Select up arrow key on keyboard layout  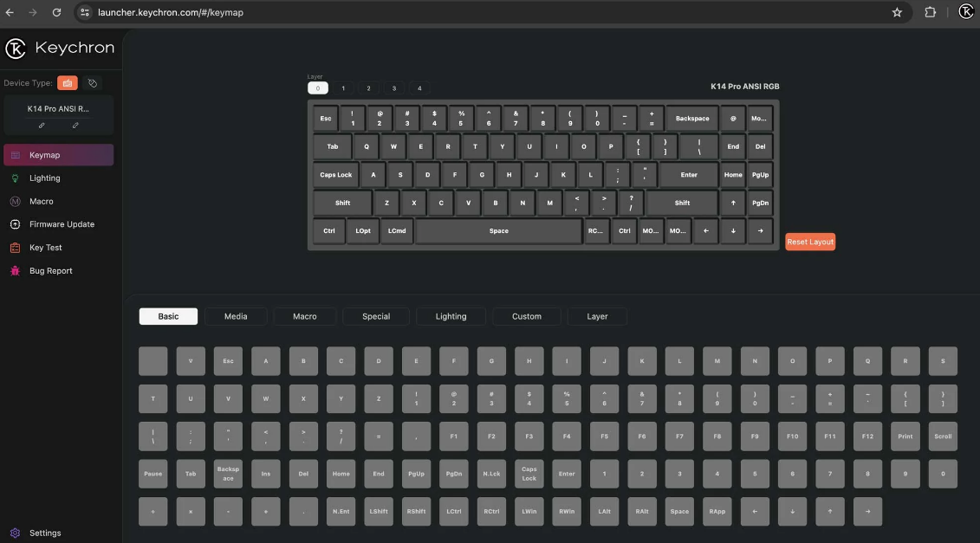pyautogui.click(x=733, y=203)
